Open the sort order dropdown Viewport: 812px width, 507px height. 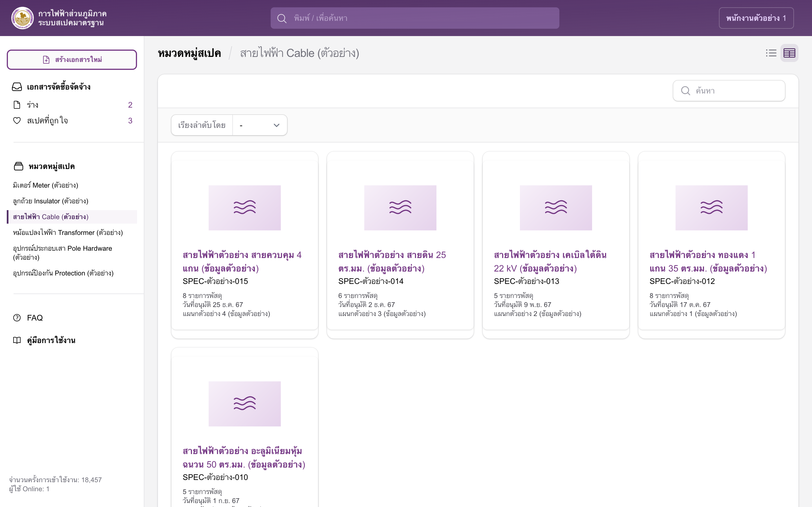tap(260, 125)
